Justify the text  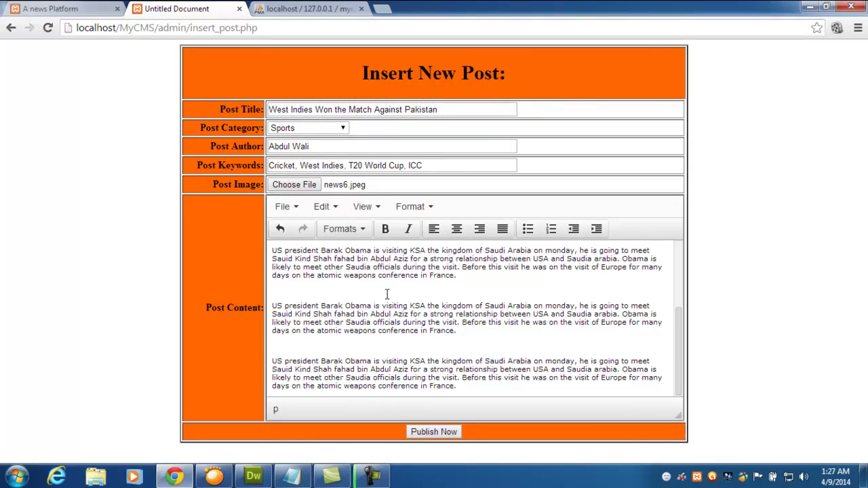pos(502,229)
